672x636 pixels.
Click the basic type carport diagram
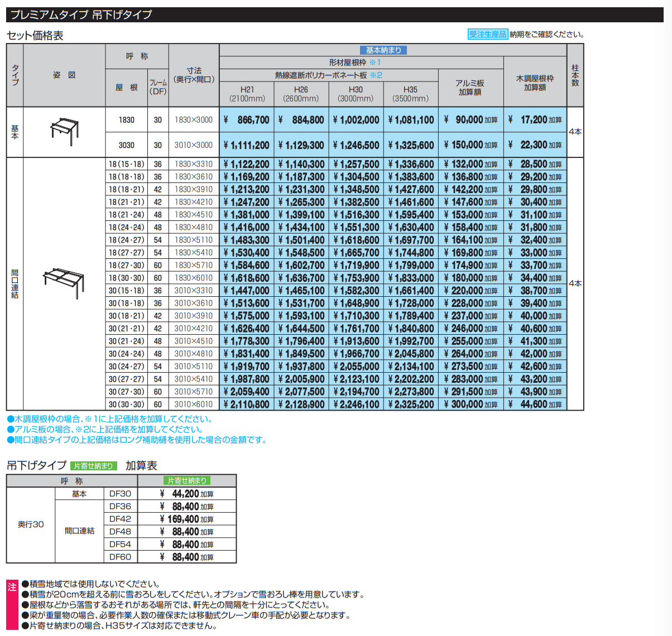coord(64,132)
